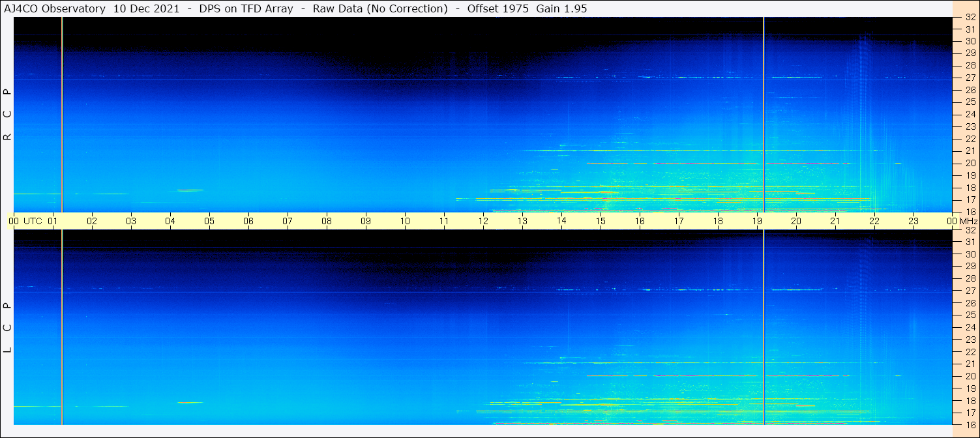
Task: Click the 15 hour label on time axis
Action: pyautogui.click(x=601, y=221)
